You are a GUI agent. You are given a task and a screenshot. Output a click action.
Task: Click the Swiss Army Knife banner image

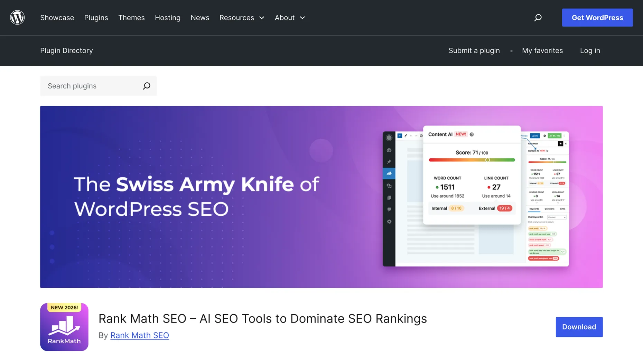tap(321, 197)
